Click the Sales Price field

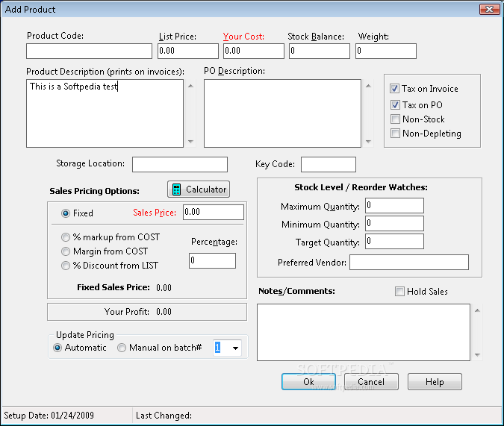pos(214,213)
